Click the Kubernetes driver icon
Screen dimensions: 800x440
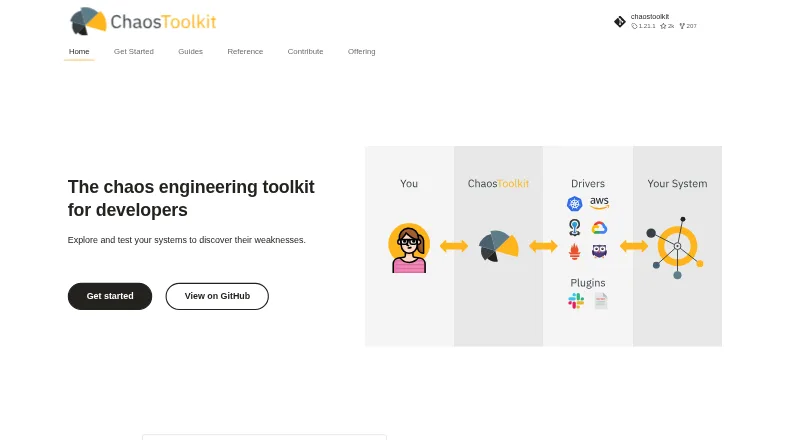[x=574, y=204]
